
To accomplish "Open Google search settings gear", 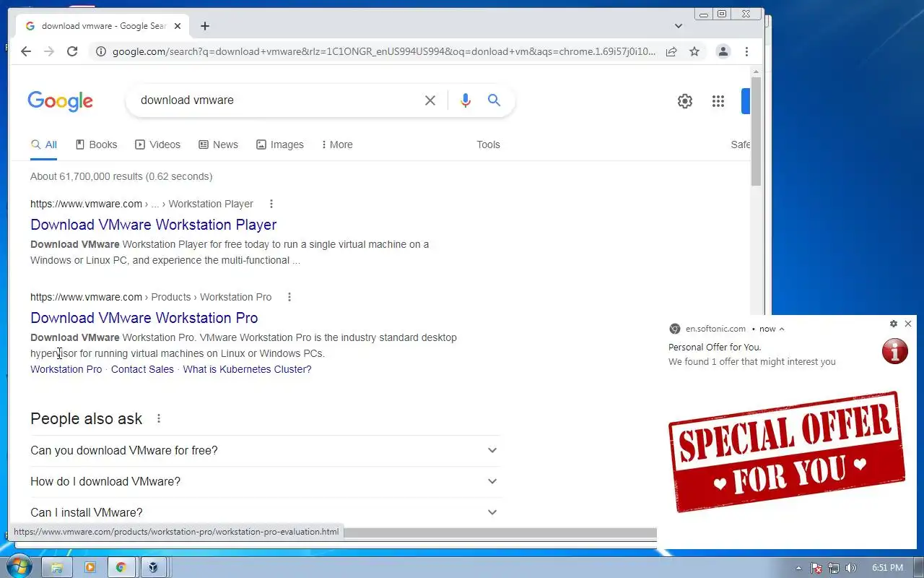I will tap(685, 101).
